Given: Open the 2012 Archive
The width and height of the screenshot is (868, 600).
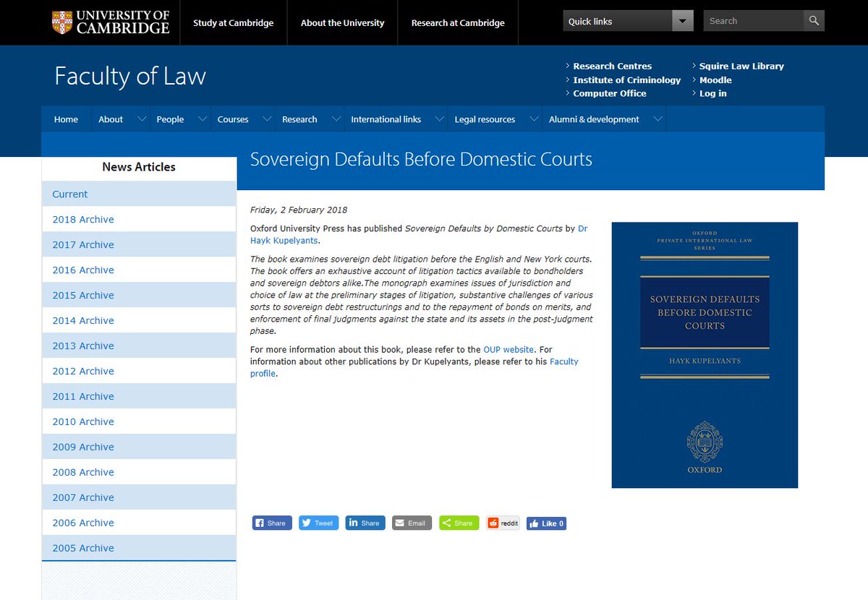Looking at the screenshot, I should coord(139,371).
